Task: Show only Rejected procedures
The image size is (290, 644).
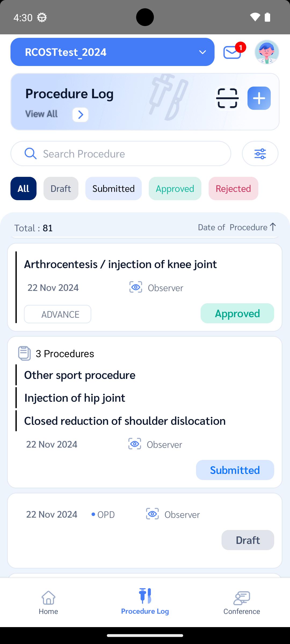Action: [233, 188]
